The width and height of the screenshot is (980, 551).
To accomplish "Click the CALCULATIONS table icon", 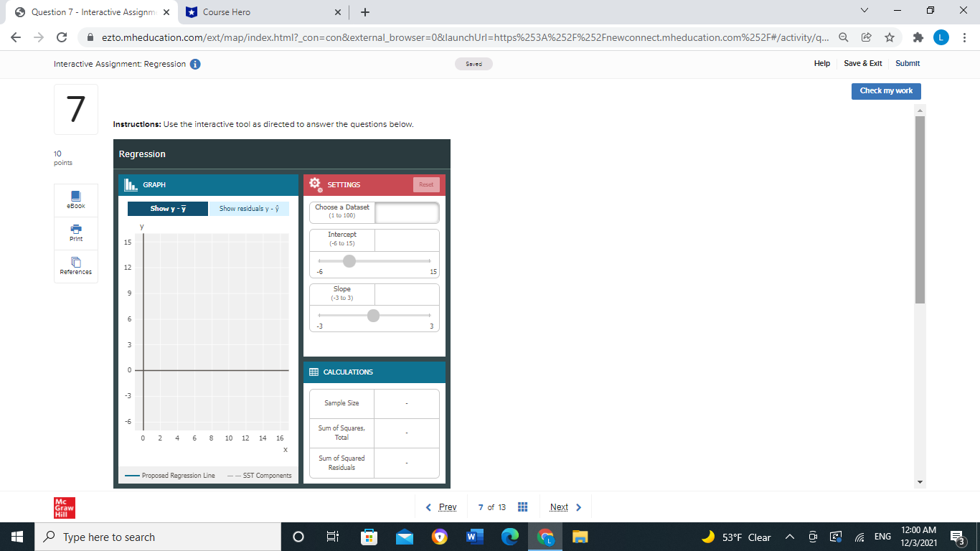I will [314, 372].
